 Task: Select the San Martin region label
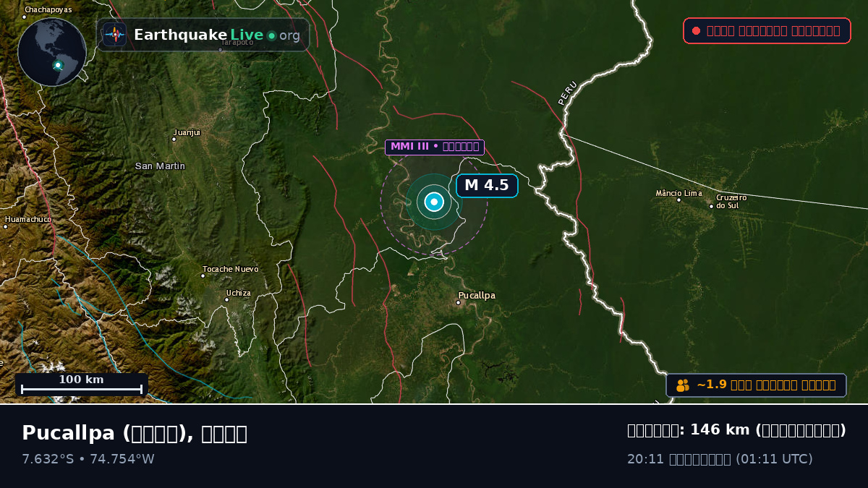point(160,166)
